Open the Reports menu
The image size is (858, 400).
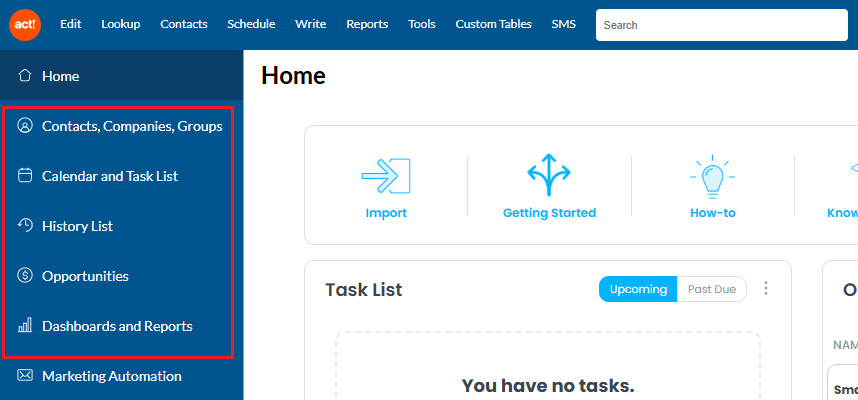click(367, 24)
